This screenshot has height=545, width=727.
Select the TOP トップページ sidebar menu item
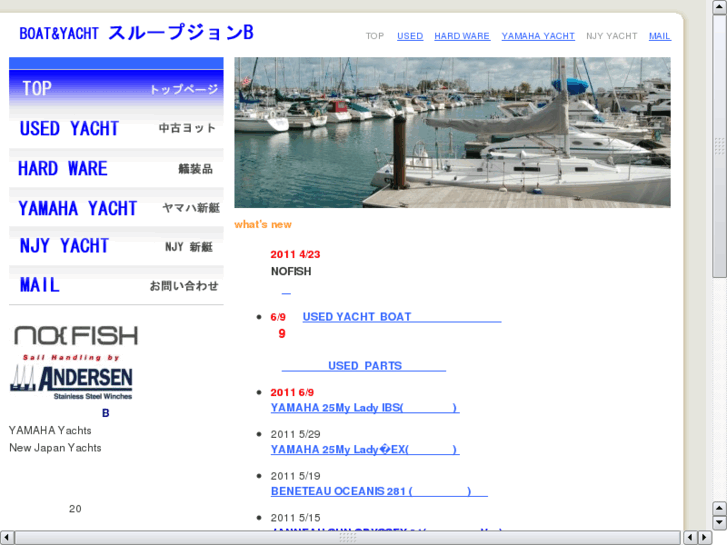(116, 88)
